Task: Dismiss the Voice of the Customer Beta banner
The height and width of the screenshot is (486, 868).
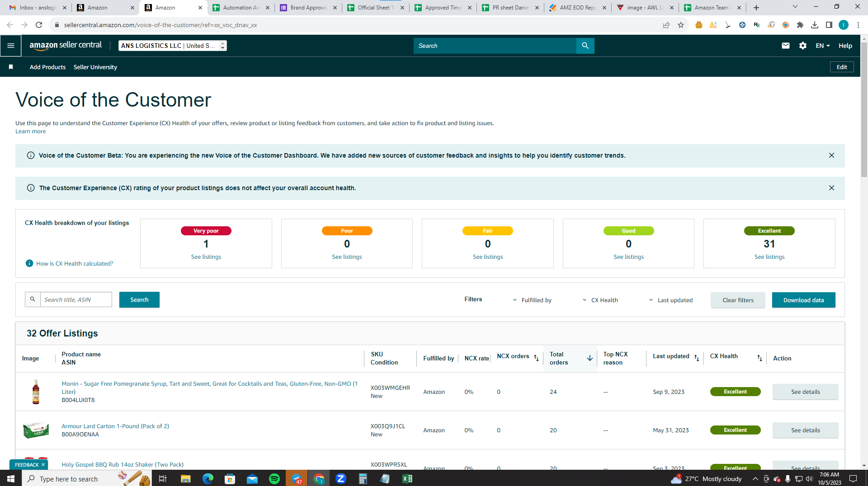Action: [831, 155]
